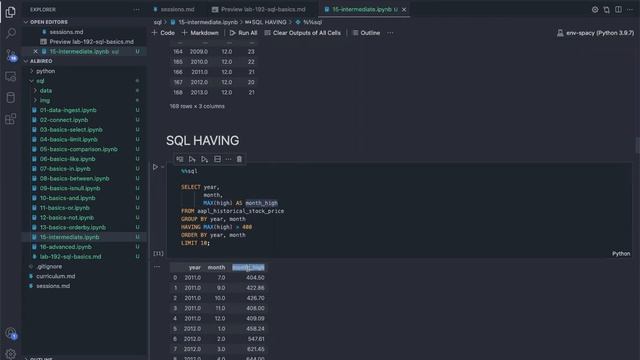Open 13-basics-orderby.ipynb file
The image size is (640, 360).
[73, 227]
